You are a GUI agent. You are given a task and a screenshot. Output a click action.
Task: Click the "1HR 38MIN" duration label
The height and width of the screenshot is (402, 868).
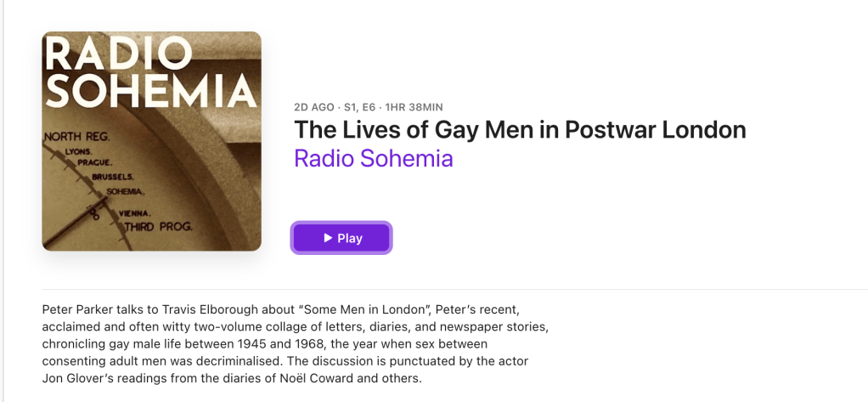pos(414,107)
